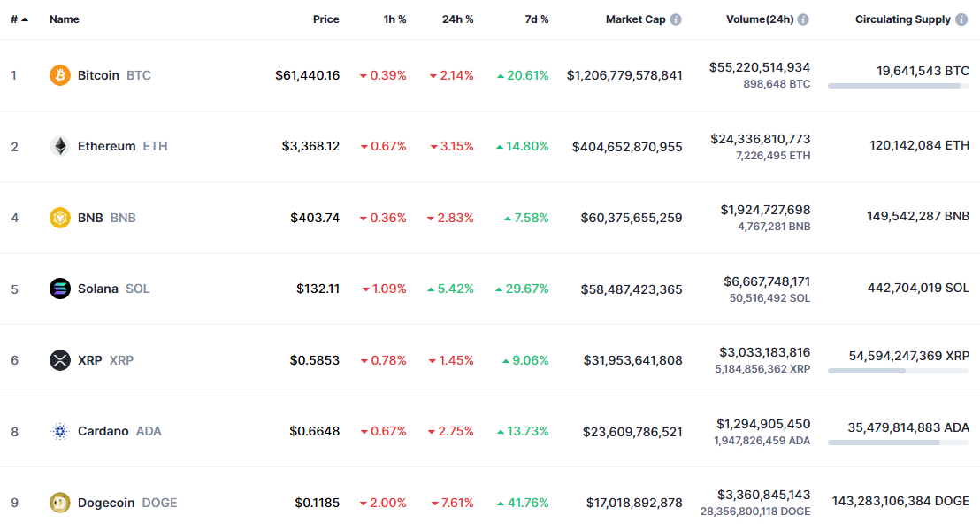Click Dogecoin supply 143,283,106,384 DOGE
980x531 pixels.
[x=900, y=501]
